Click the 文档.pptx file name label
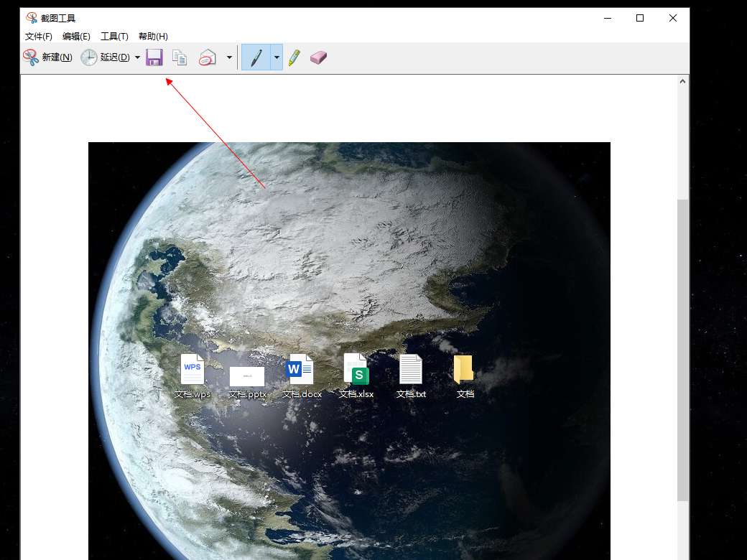This screenshot has height=560, width=747. [247, 394]
